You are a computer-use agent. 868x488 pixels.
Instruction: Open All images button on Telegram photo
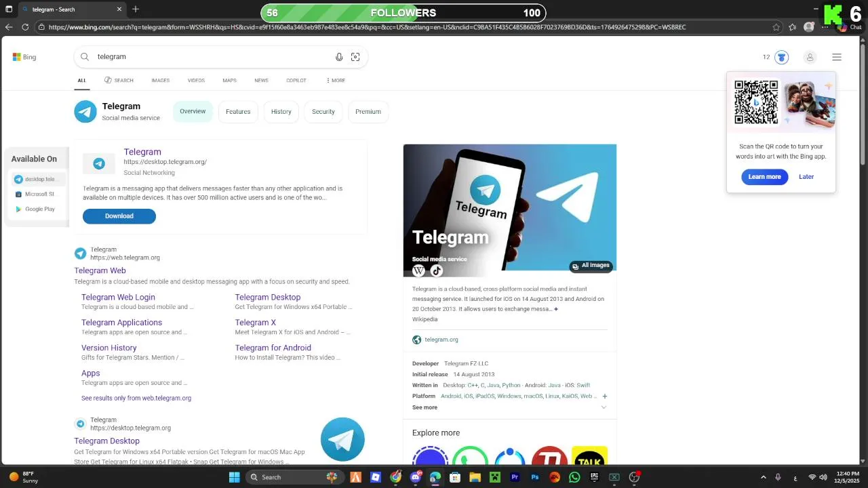pos(591,266)
